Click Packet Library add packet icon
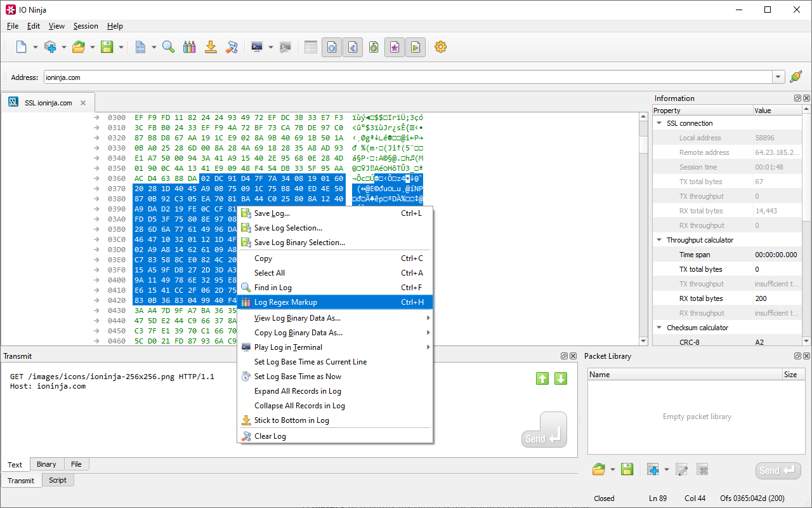 tap(653, 470)
